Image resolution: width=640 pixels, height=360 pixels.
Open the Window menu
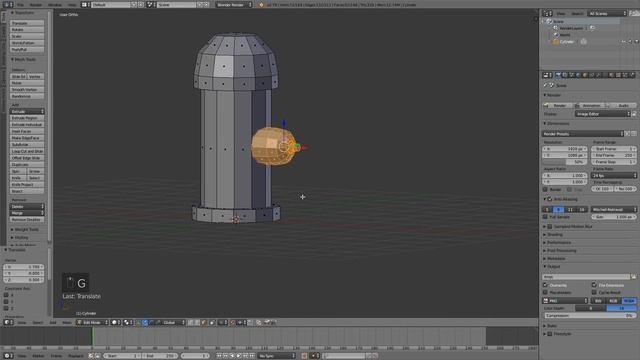[x=55, y=5]
